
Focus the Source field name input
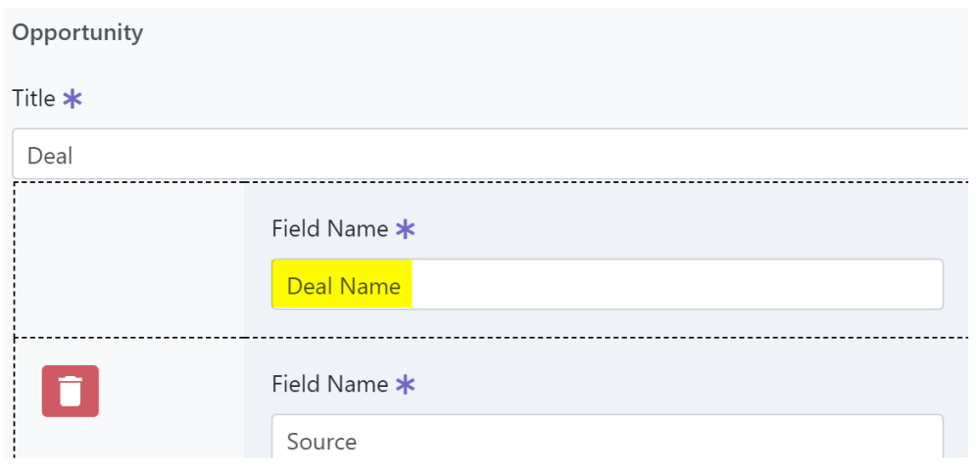click(x=607, y=442)
